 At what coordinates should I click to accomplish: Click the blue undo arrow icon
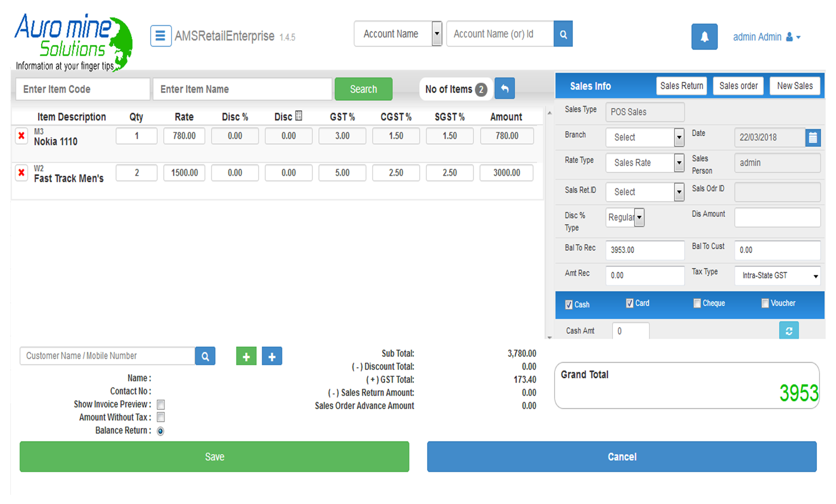[x=504, y=88]
